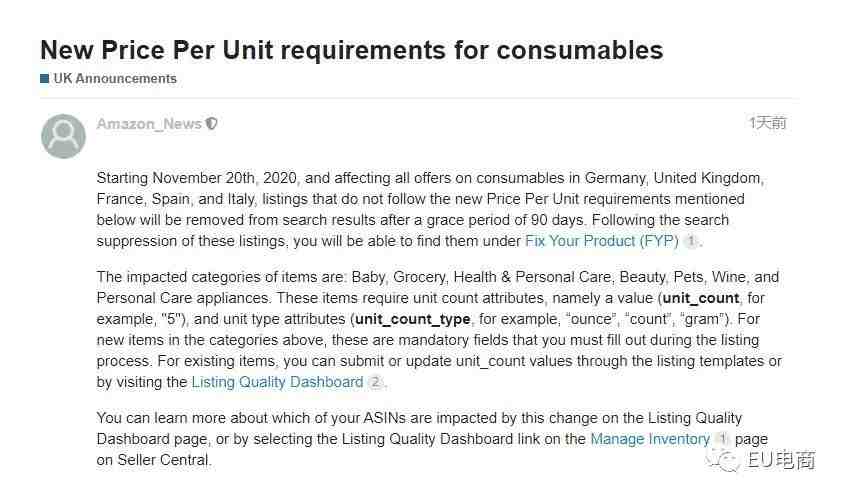The image size is (843, 497).
Task: Click the count badge after Manage Inventory
Action: (x=723, y=439)
